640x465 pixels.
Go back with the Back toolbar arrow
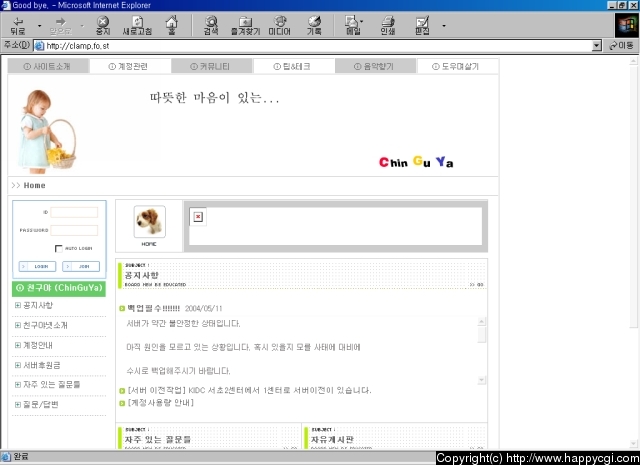coord(18,26)
